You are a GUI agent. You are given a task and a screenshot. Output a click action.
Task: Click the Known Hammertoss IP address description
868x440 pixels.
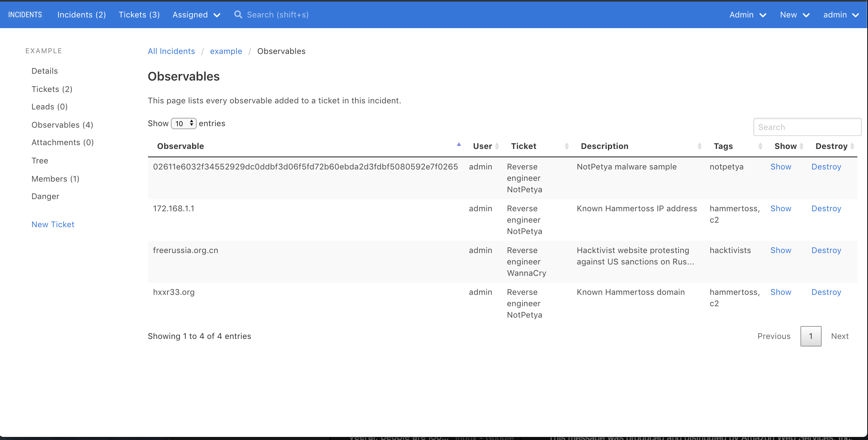click(637, 209)
